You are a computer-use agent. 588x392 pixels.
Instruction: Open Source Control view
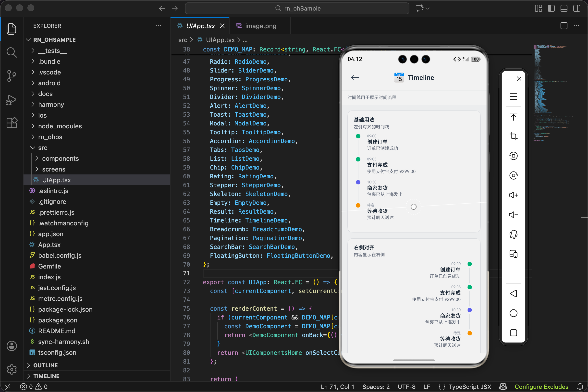pos(12,76)
